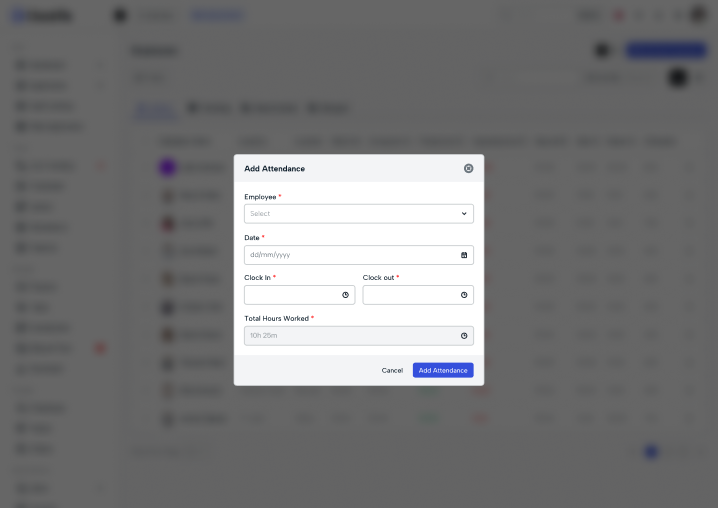The image size is (718, 508).
Task: Open the user profile avatar at top right
Action: (x=699, y=15)
